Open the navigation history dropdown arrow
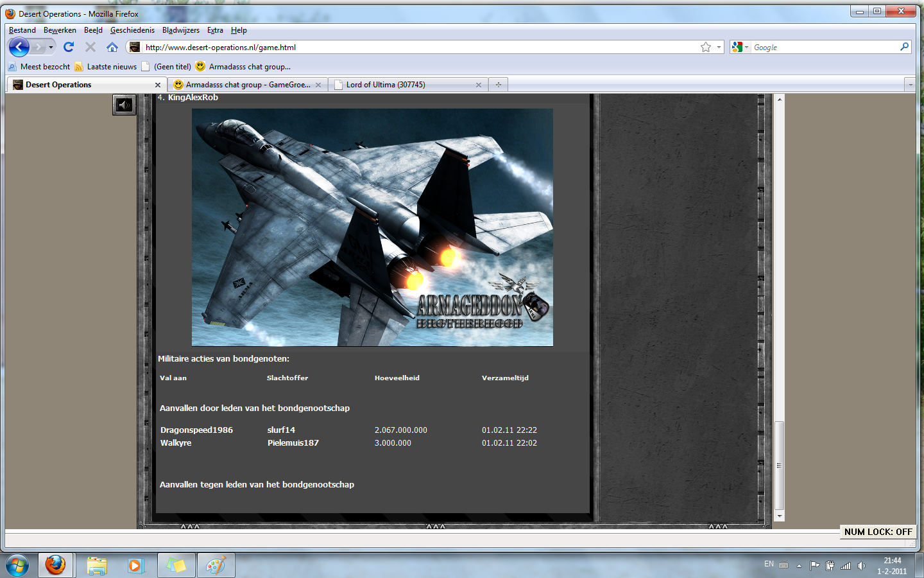Screen dimensions: 924x578 click(51, 47)
